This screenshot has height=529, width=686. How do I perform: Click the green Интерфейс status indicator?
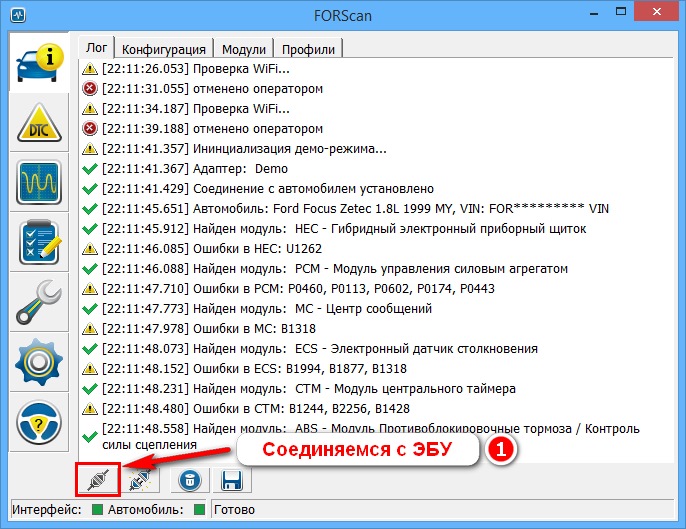pos(98,509)
